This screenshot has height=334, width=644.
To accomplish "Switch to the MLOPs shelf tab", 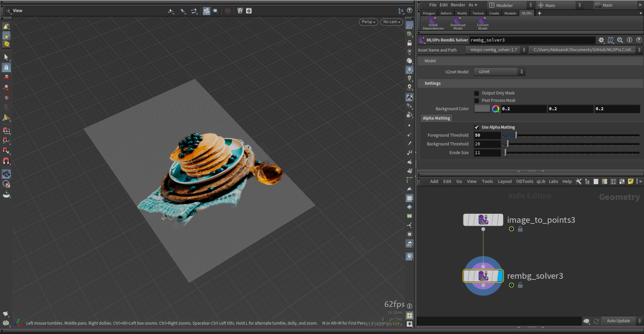I will click(x=527, y=13).
